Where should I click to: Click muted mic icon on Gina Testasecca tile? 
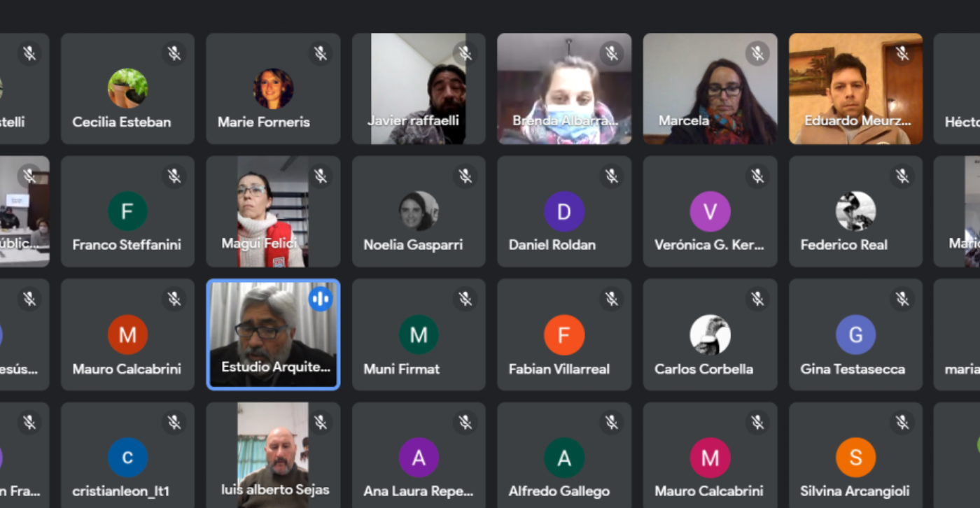pyautogui.click(x=902, y=299)
